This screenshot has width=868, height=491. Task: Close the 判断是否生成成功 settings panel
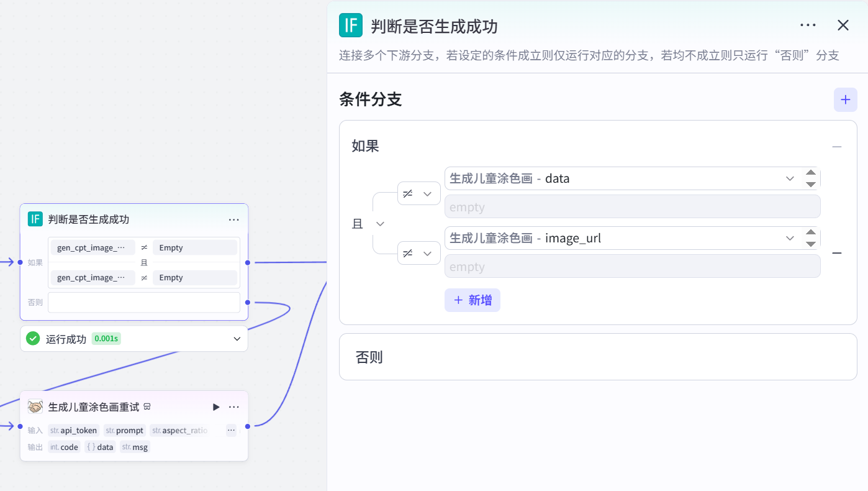(843, 25)
